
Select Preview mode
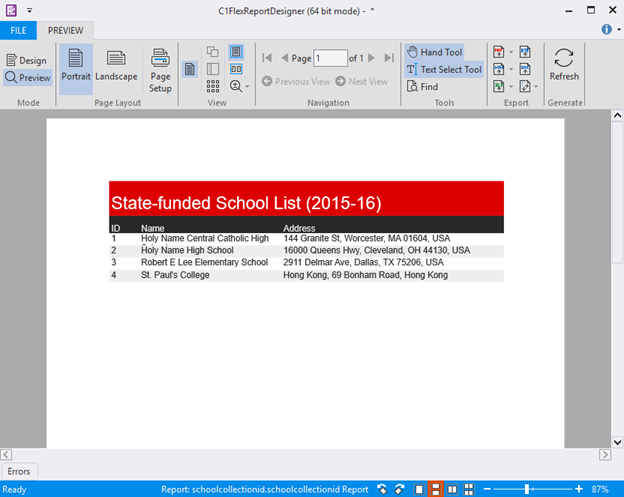pyautogui.click(x=28, y=78)
